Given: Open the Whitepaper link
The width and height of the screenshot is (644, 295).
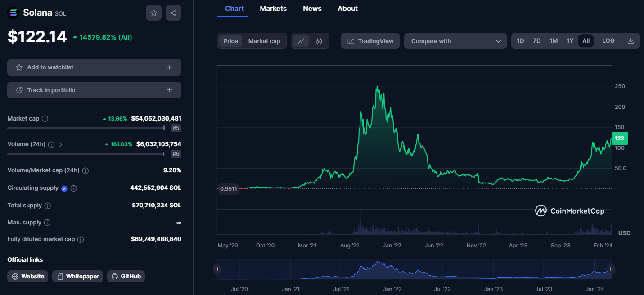Looking at the screenshot, I should click(x=78, y=276).
